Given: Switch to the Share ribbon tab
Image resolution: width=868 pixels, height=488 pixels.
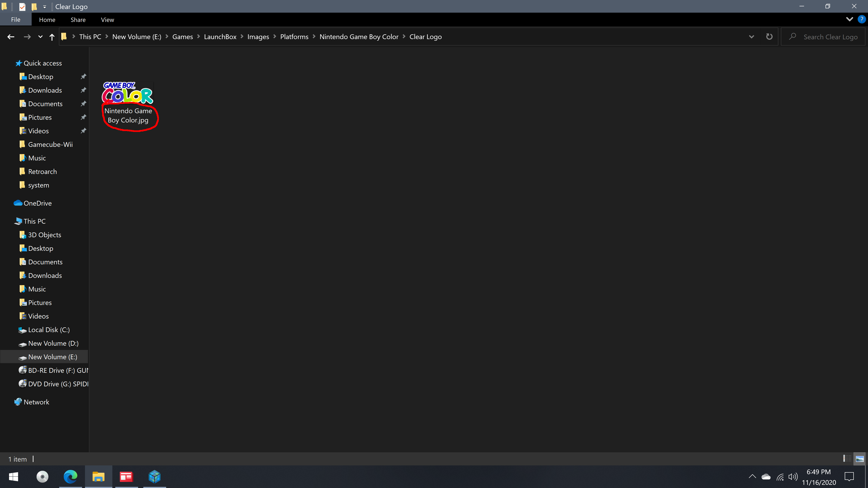Looking at the screenshot, I should [x=78, y=19].
